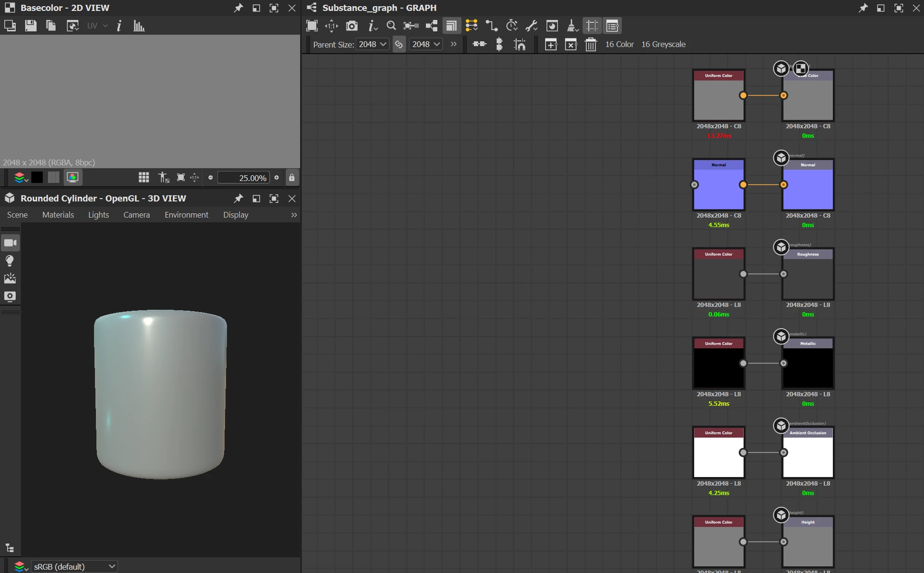Click the graph search magnifier icon
This screenshot has width=924, height=573.
[x=391, y=26]
